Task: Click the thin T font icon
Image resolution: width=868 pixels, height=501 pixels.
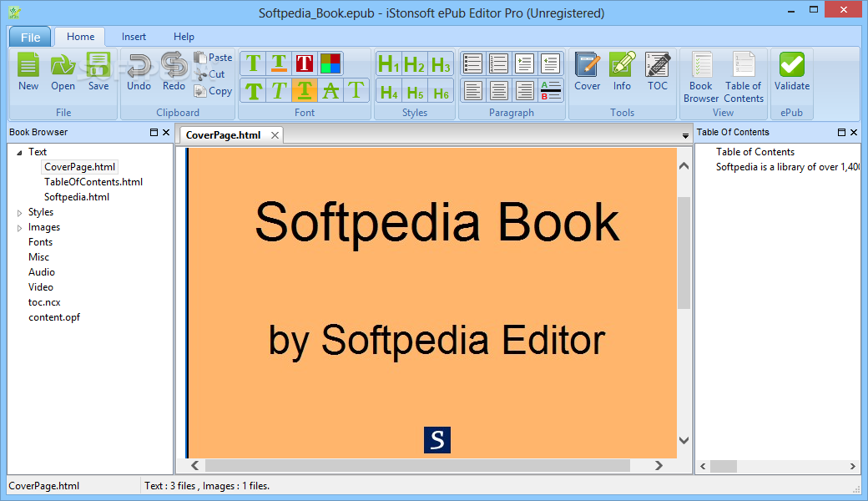Action: point(356,90)
